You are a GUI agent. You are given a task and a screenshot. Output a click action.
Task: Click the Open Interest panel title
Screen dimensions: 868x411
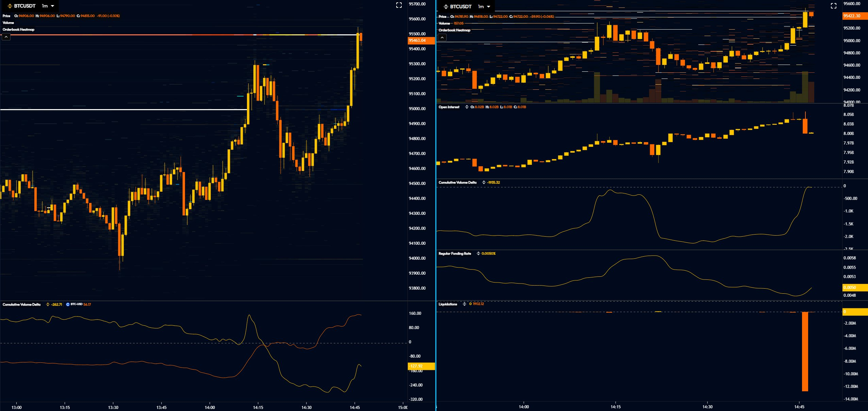[x=449, y=107]
